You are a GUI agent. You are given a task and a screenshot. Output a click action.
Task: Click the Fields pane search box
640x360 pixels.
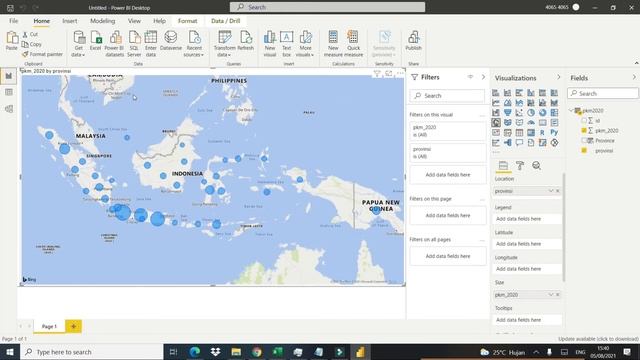point(603,93)
